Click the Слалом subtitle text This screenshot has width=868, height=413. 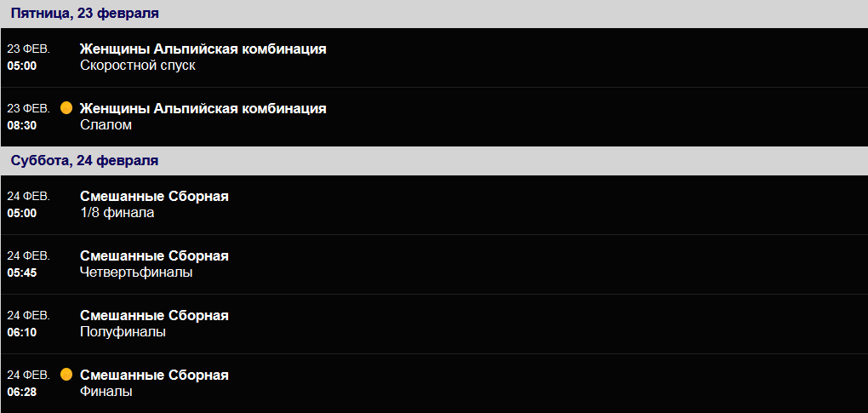106,125
